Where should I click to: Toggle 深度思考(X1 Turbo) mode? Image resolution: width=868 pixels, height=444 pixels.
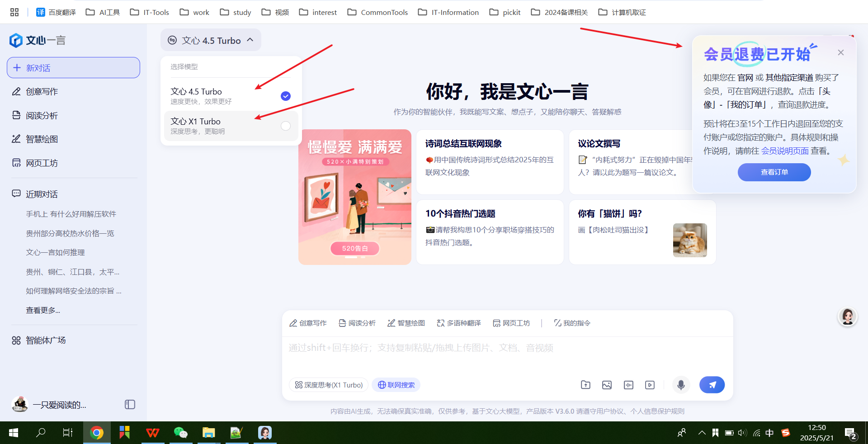coord(329,385)
